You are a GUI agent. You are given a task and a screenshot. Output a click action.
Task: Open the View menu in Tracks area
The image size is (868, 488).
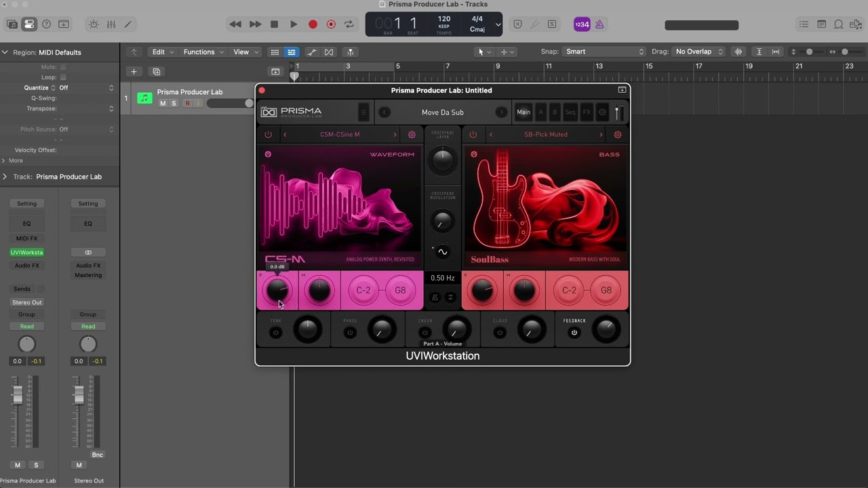tap(245, 52)
